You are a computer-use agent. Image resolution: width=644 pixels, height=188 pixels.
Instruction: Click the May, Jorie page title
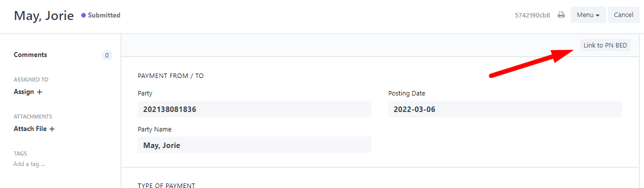(x=44, y=15)
